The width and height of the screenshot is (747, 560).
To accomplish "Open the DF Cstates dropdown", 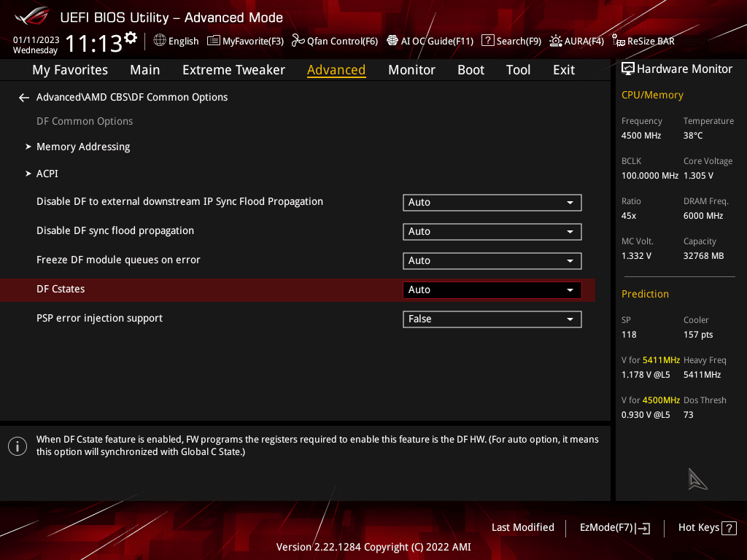I will click(492, 290).
